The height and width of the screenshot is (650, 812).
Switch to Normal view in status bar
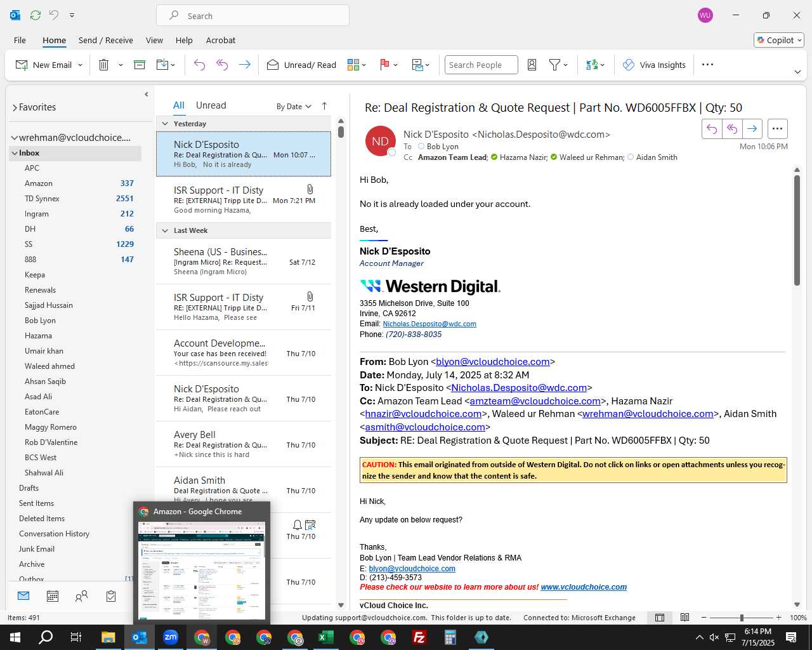[660, 618]
